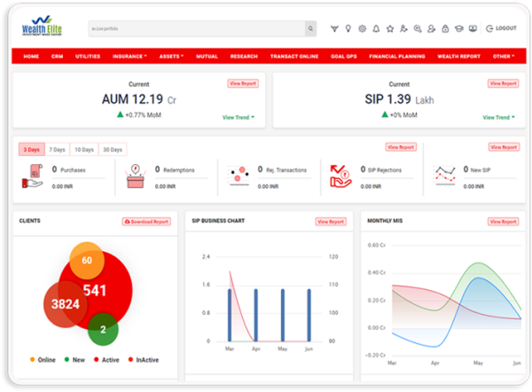Switch to the 10 Days period

pyautogui.click(x=84, y=149)
